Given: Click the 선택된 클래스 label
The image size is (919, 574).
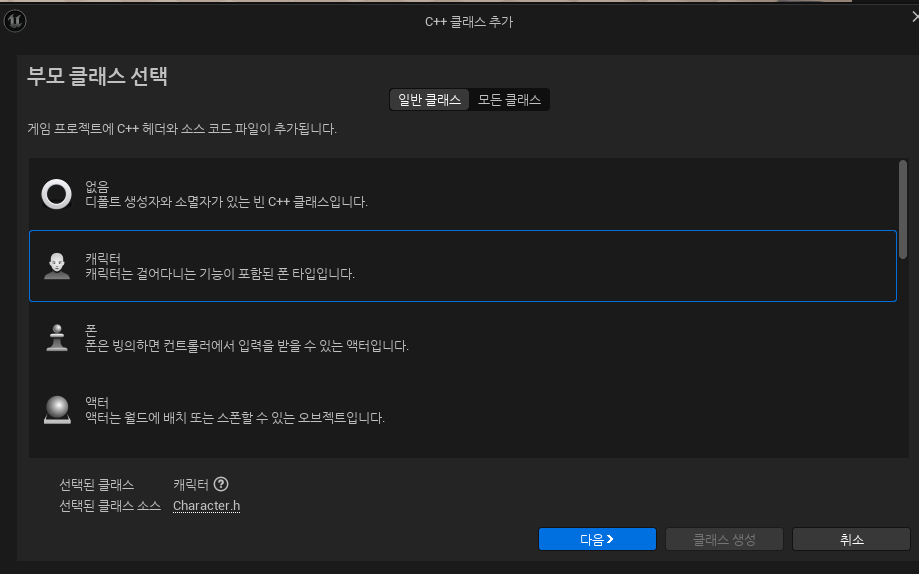Looking at the screenshot, I should click(97, 485).
